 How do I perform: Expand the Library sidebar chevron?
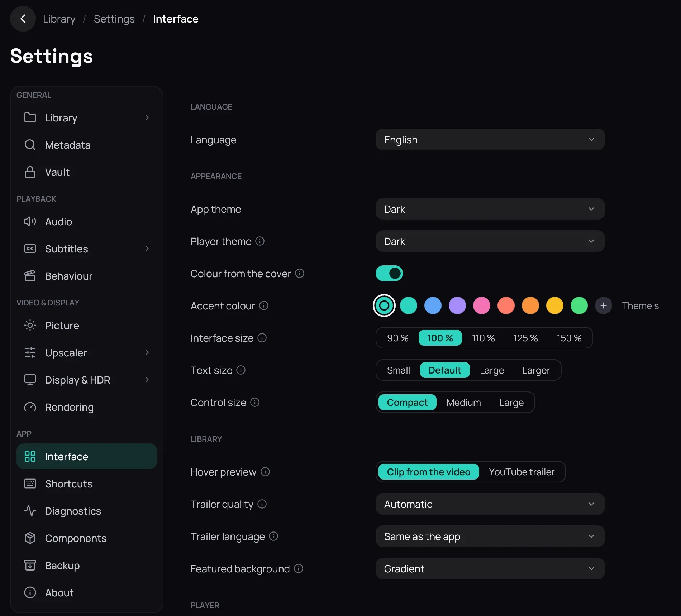coord(147,117)
